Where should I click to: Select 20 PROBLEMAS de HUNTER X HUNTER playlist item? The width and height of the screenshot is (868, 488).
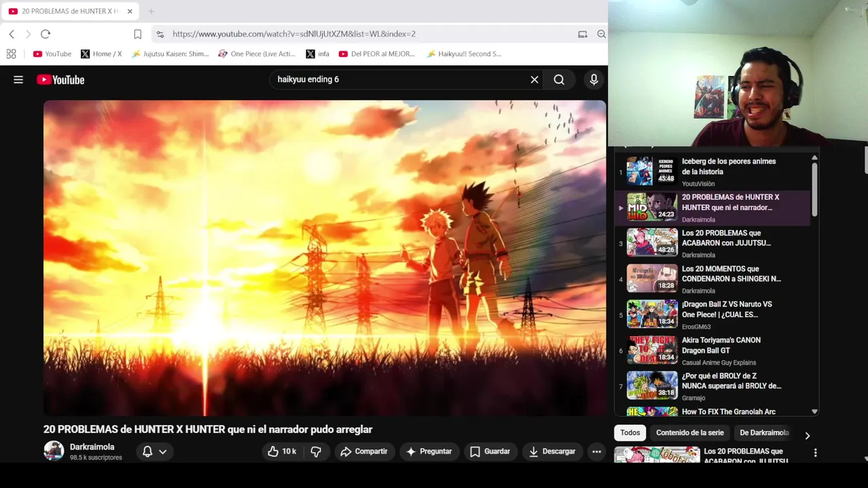712,207
